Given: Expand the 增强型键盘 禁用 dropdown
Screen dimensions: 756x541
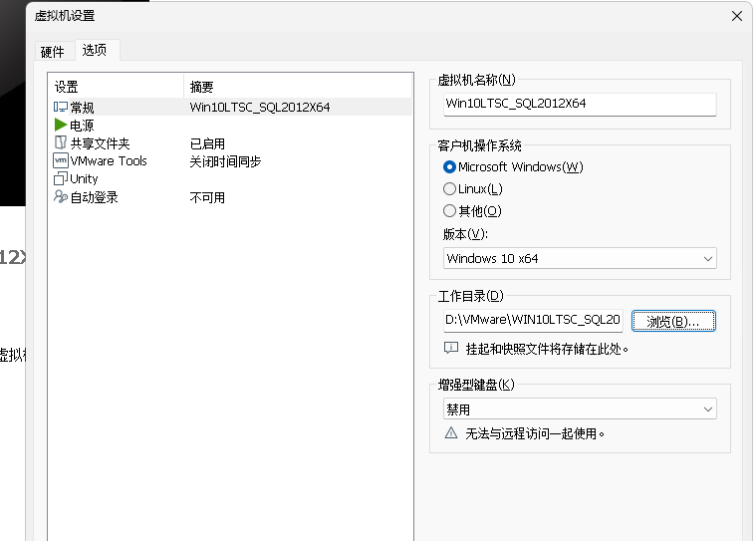Looking at the screenshot, I should [580, 409].
